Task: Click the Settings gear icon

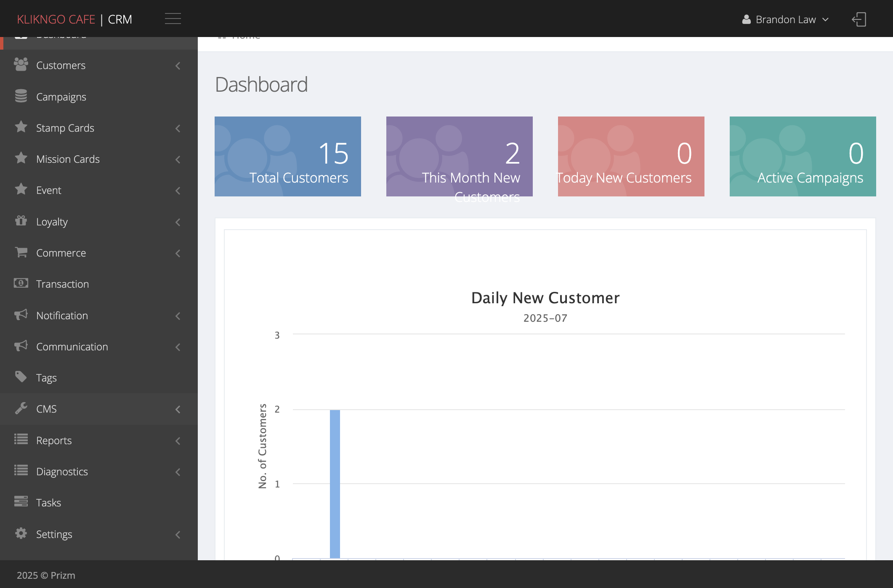Action: [21, 533]
